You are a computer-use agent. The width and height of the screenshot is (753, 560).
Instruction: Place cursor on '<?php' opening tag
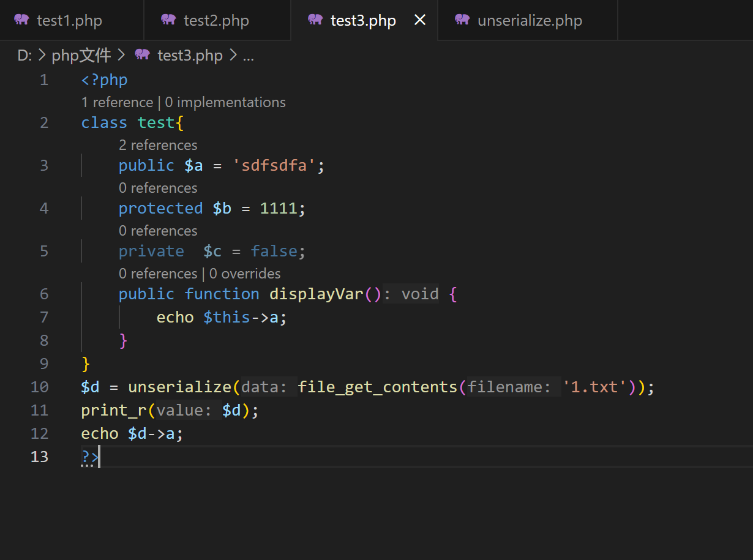point(105,80)
